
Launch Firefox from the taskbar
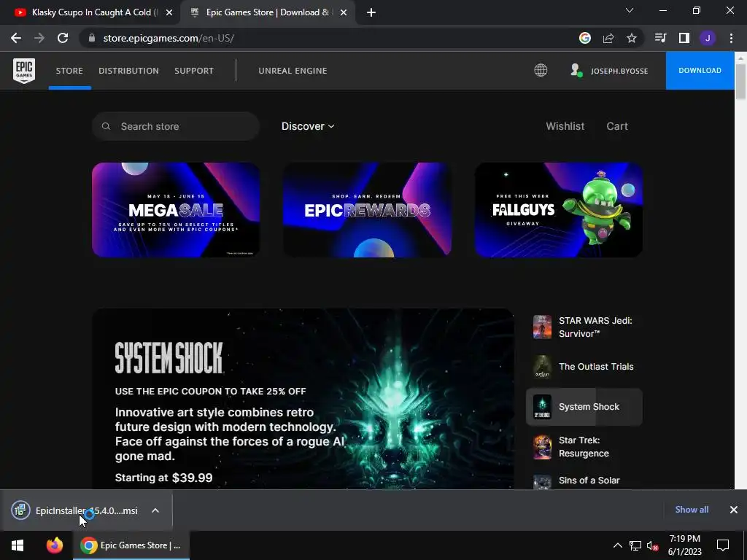(x=54, y=545)
